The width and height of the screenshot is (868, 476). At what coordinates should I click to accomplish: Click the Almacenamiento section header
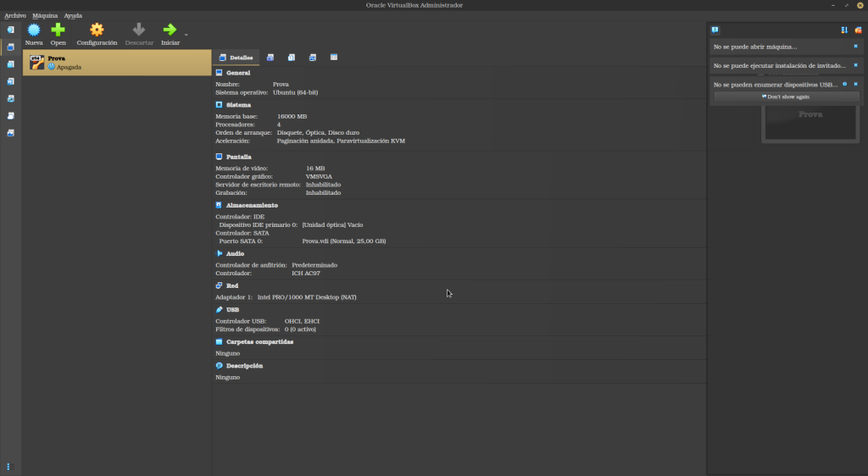[252, 205]
